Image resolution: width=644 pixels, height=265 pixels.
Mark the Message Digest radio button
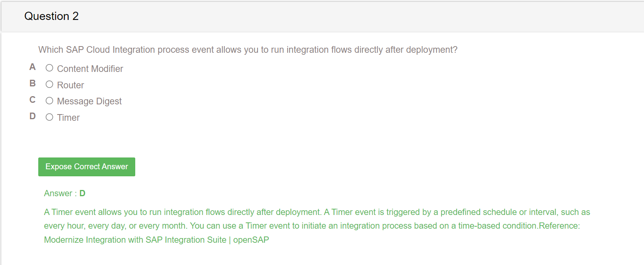[49, 101]
